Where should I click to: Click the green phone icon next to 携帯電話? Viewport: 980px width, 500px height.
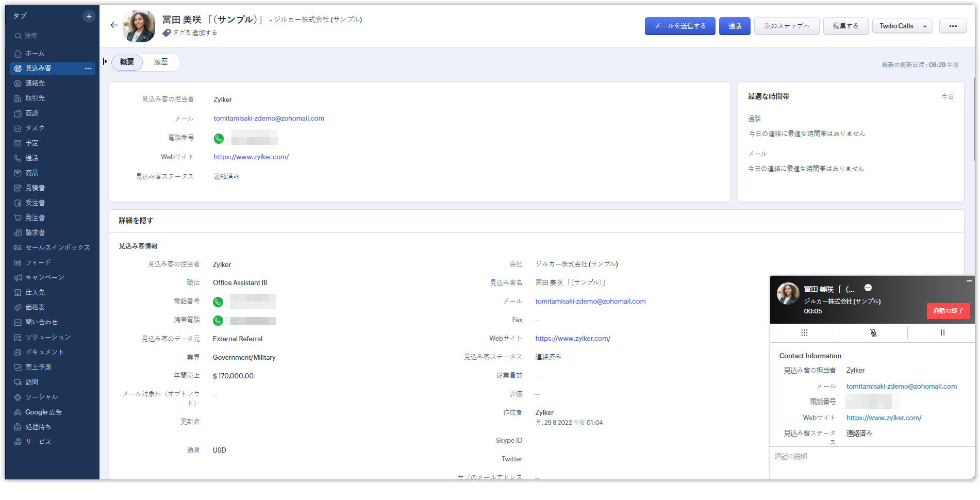[x=218, y=321]
